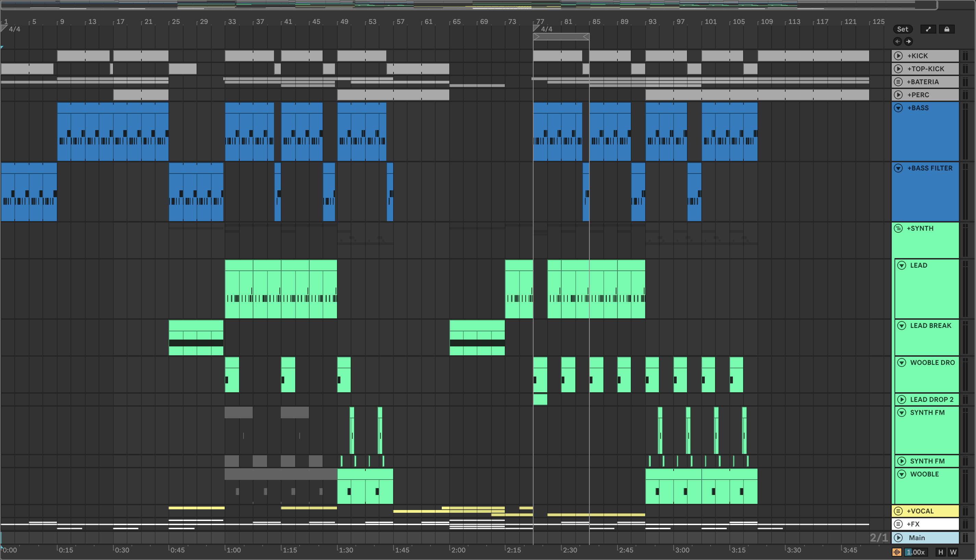This screenshot has height=560, width=976.
Task: Fold the +SYNTH group
Action: (x=898, y=228)
